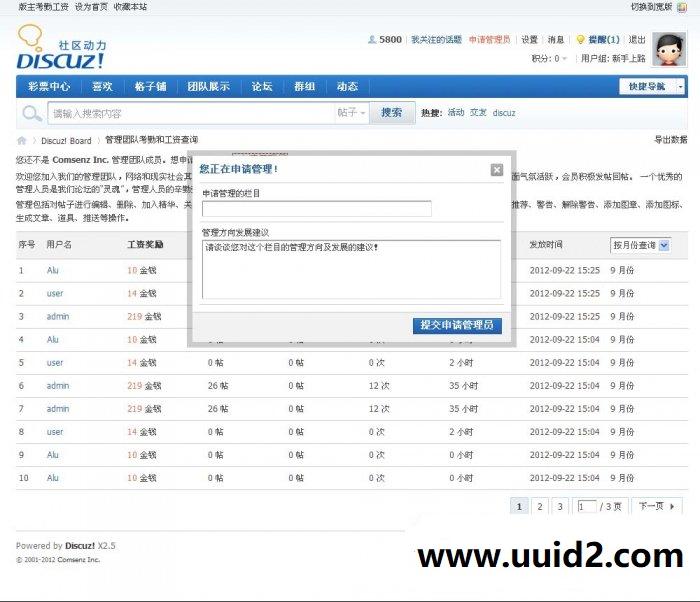This screenshot has height=602, width=700.
Task: Click the 用户组: 新手上路 text
Action: point(613,59)
